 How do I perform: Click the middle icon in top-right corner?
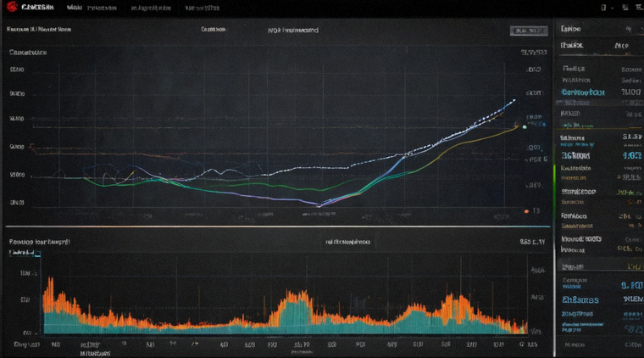click(625, 8)
